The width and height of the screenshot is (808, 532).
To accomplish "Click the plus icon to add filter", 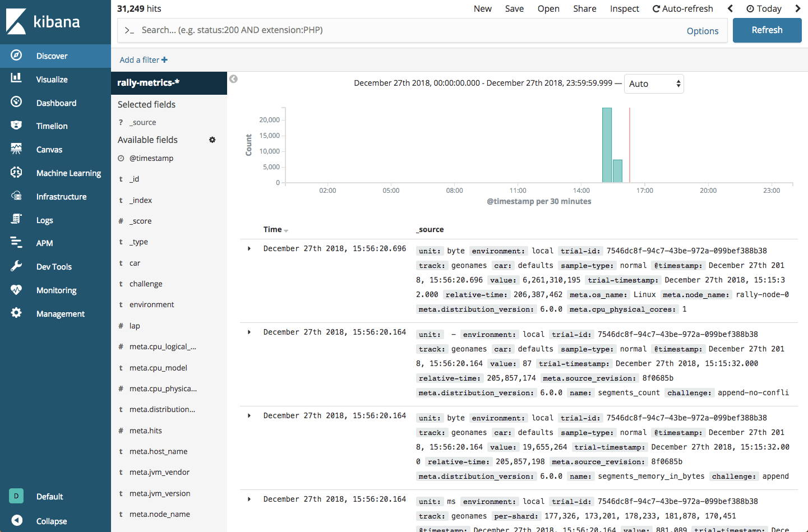I will click(164, 60).
